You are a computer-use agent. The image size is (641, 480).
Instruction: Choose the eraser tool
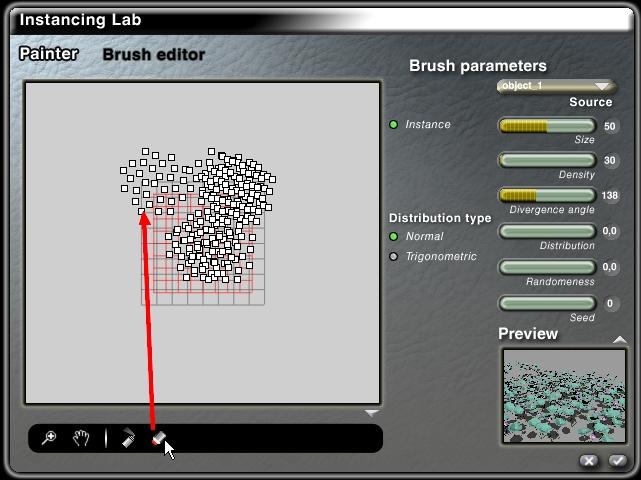(158, 438)
